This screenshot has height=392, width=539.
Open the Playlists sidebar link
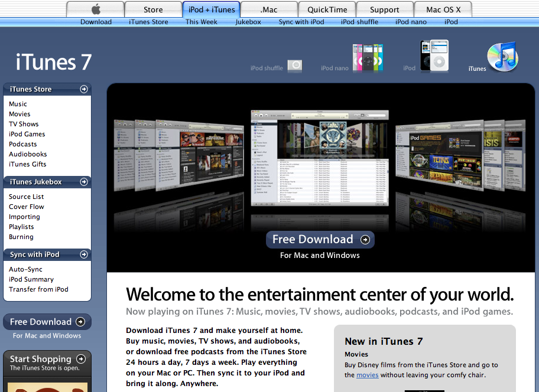(21, 227)
